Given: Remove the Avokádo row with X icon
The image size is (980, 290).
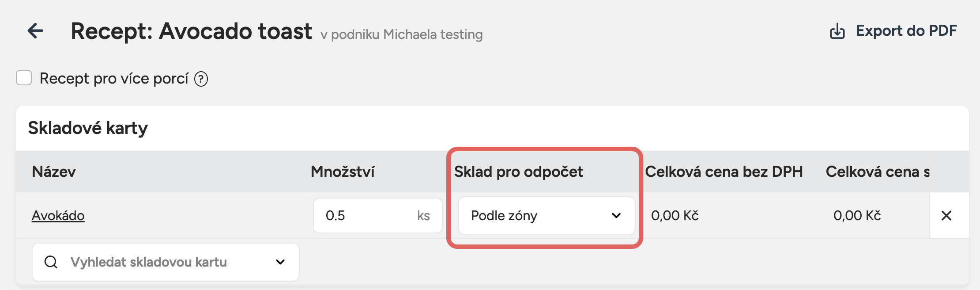Looking at the screenshot, I should [946, 216].
